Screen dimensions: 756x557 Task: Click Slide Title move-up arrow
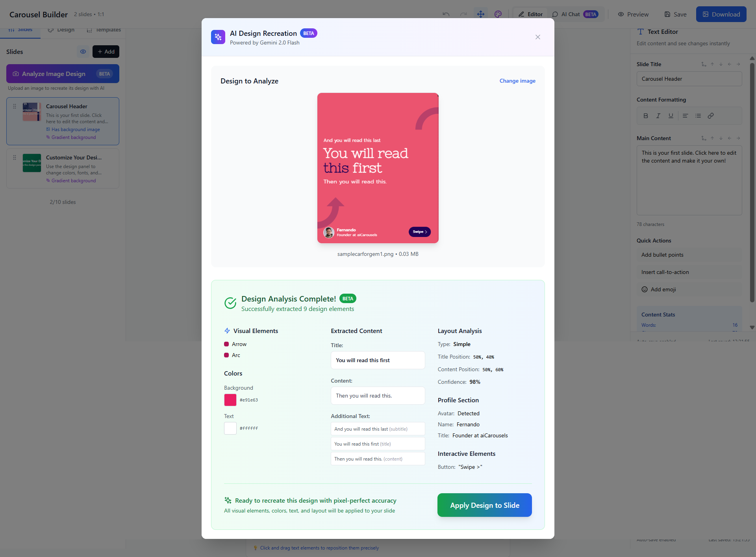pos(712,64)
